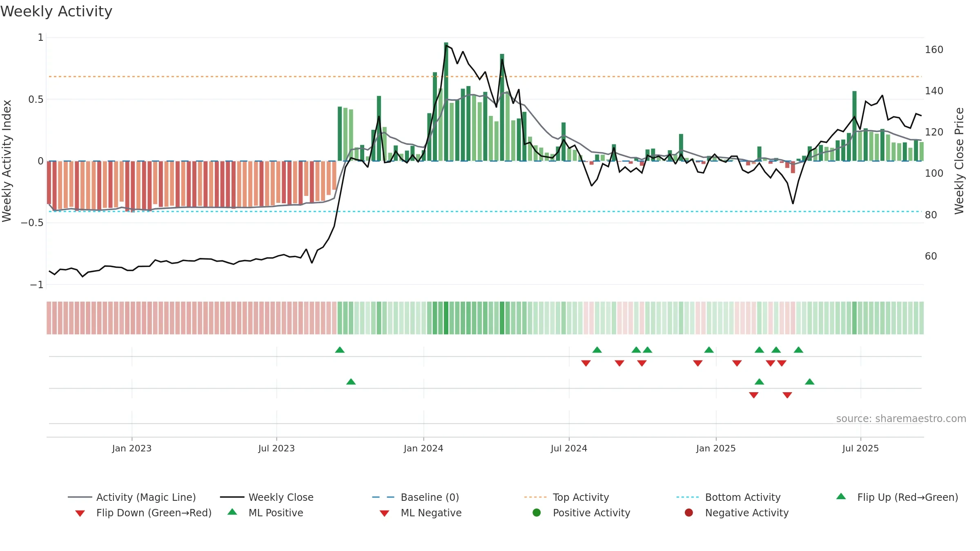Click the Jul 2023 axis label
This screenshot has height=551, width=980.
click(x=276, y=449)
